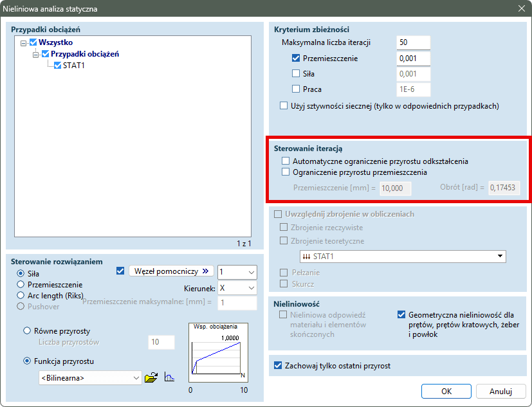The width and height of the screenshot is (532, 407).
Task: Uncheck the STAT1 load case
Action: 57,66
